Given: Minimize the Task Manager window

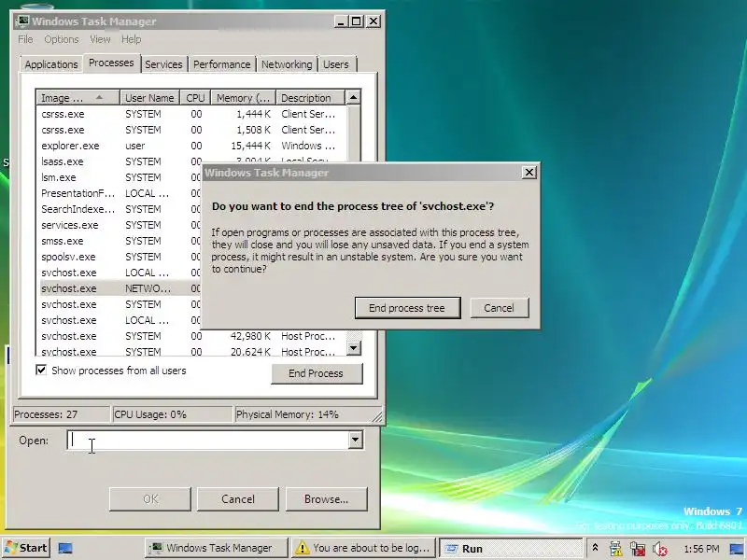Looking at the screenshot, I should point(341,21).
